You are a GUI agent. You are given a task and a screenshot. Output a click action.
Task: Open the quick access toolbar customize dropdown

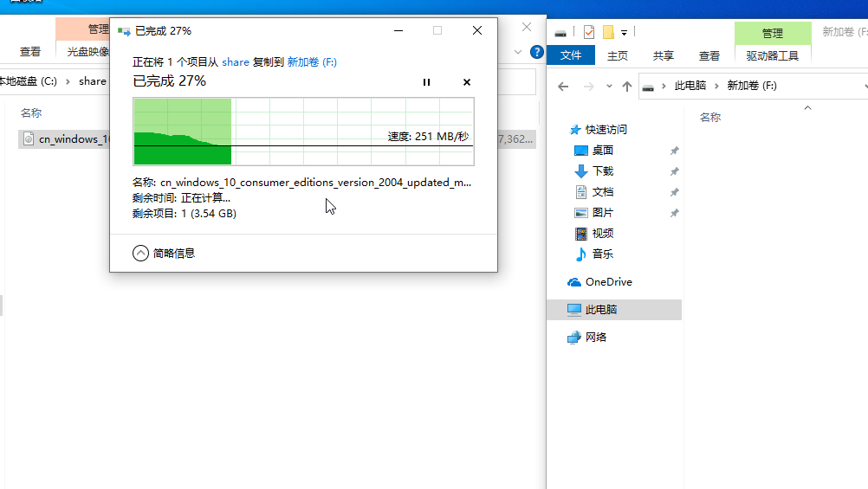(624, 33)
